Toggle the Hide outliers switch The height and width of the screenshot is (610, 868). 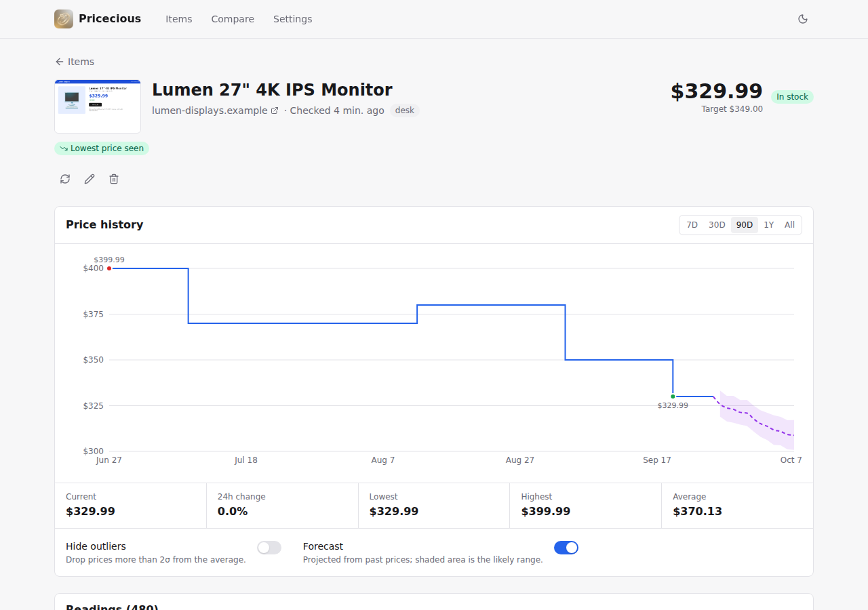pyautogui.click(x=269, y=548)
